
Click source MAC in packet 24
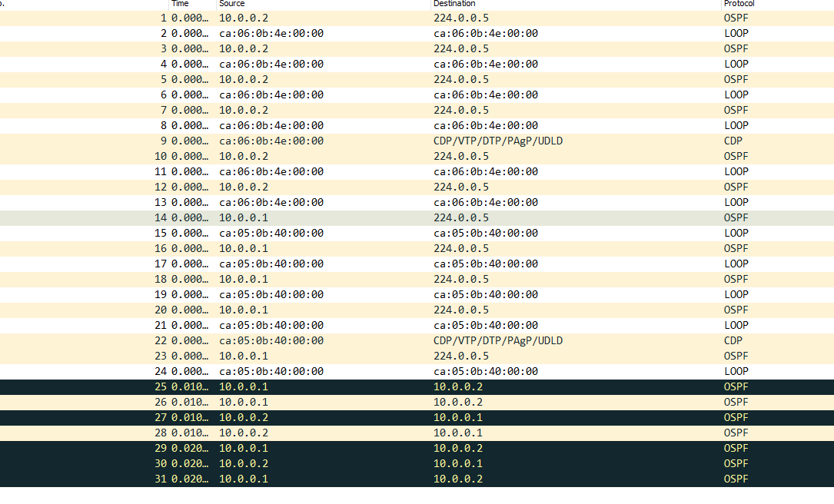pos(271,372)
